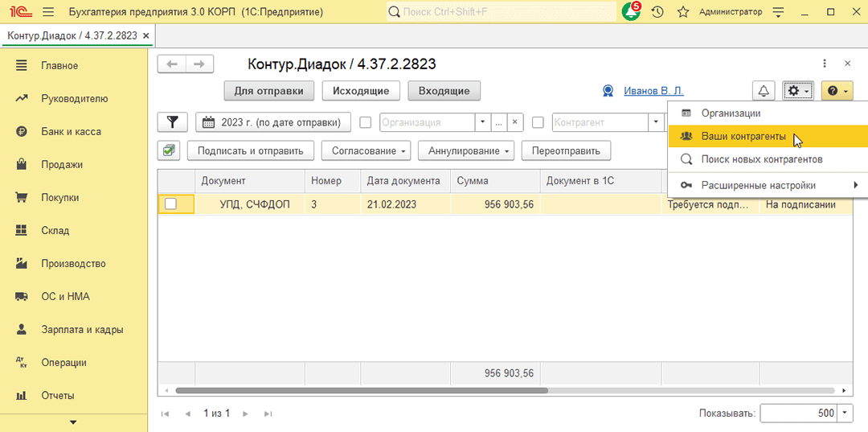
Task: Expand the Организация dropdown arrow
Action: click(483, 123)
